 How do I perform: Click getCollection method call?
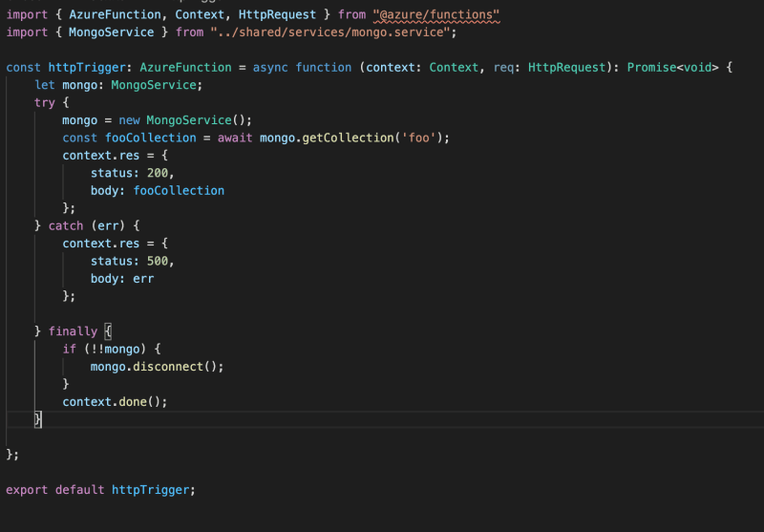coord(348,138)
